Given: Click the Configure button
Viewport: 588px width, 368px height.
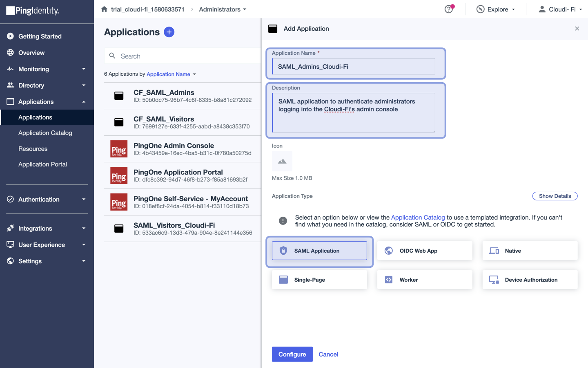Looking at the screenshot, I should (x=292, y=354).
